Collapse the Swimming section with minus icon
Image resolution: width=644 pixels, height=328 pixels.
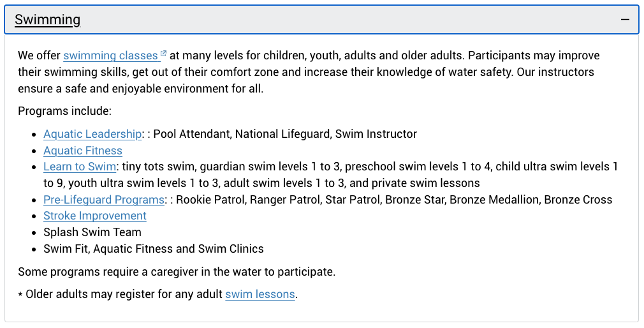pos(625,19)
